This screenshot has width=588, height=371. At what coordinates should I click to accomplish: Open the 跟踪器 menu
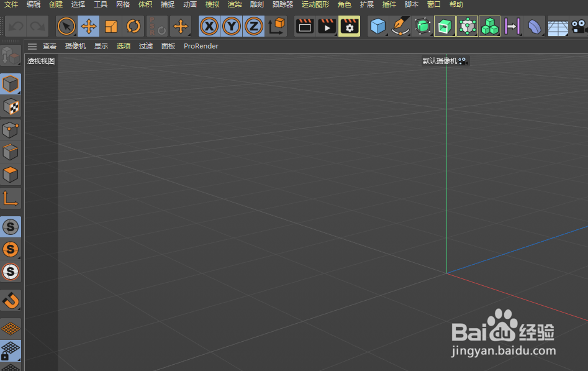pos(283,4)
